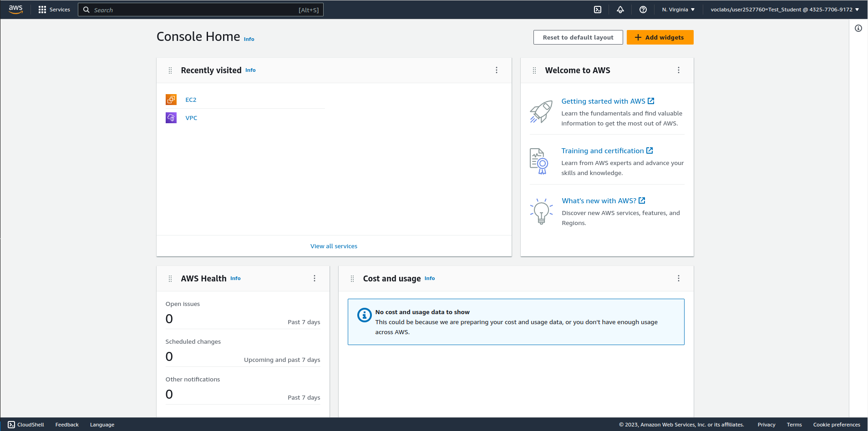Click the info icon in cost alert
Screen dimensions: 868x431
(364, 315)
